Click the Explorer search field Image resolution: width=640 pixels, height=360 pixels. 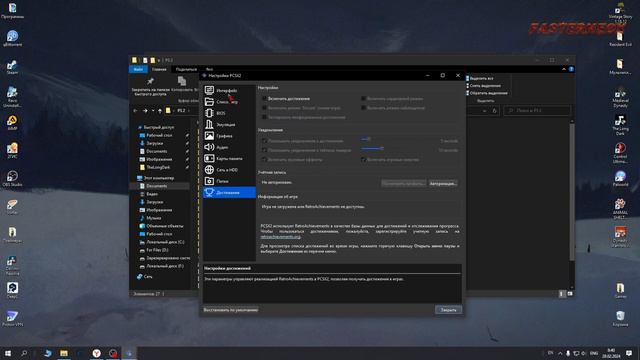537,111
